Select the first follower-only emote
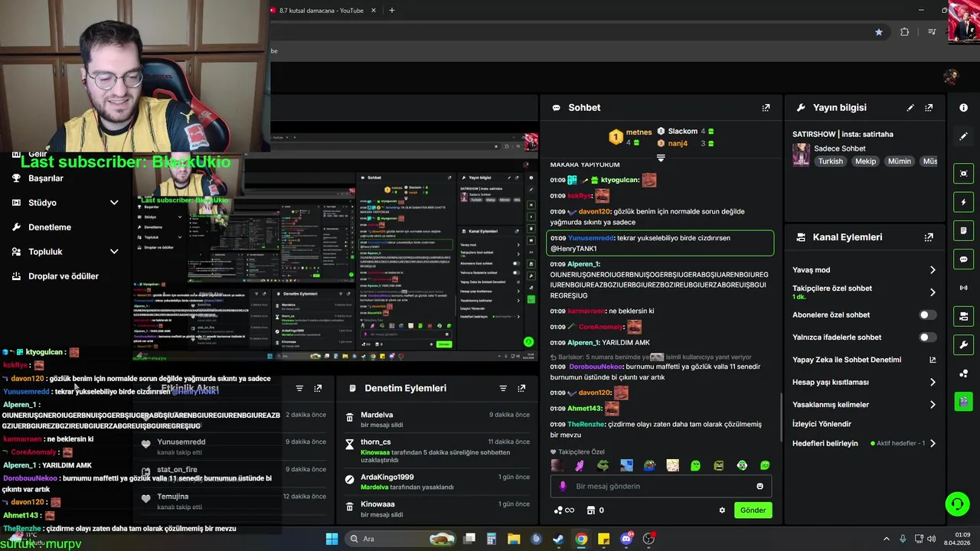Image resolution: width=980 pixels, height=551 pixels. (557, 465)
